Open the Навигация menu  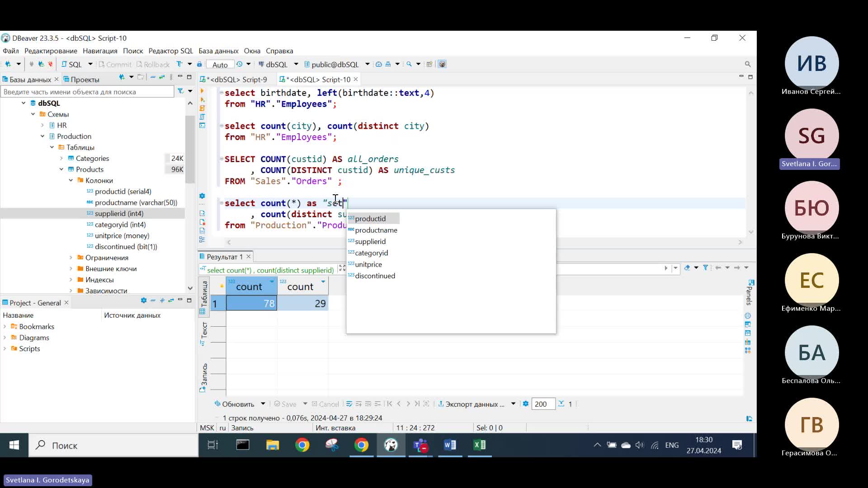tap(100, 51)
